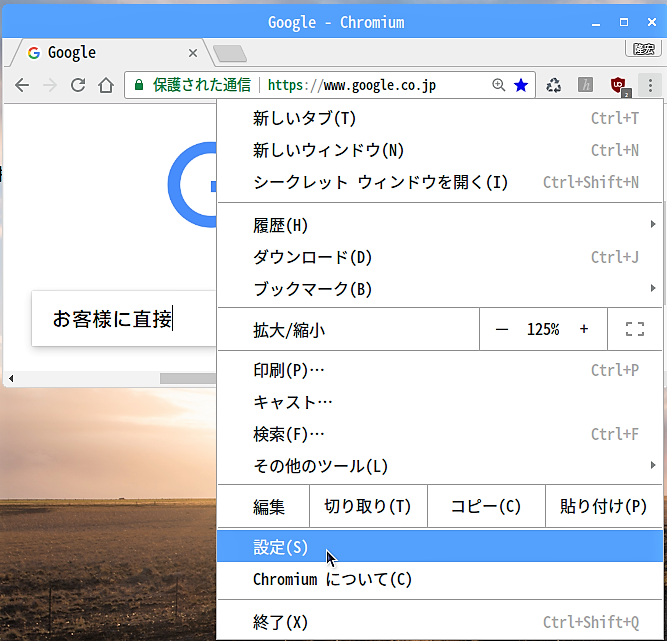Toggle fullscreen mode from the zoom row
The height and width of the screenshot is (641, 667).
point(634,329)
